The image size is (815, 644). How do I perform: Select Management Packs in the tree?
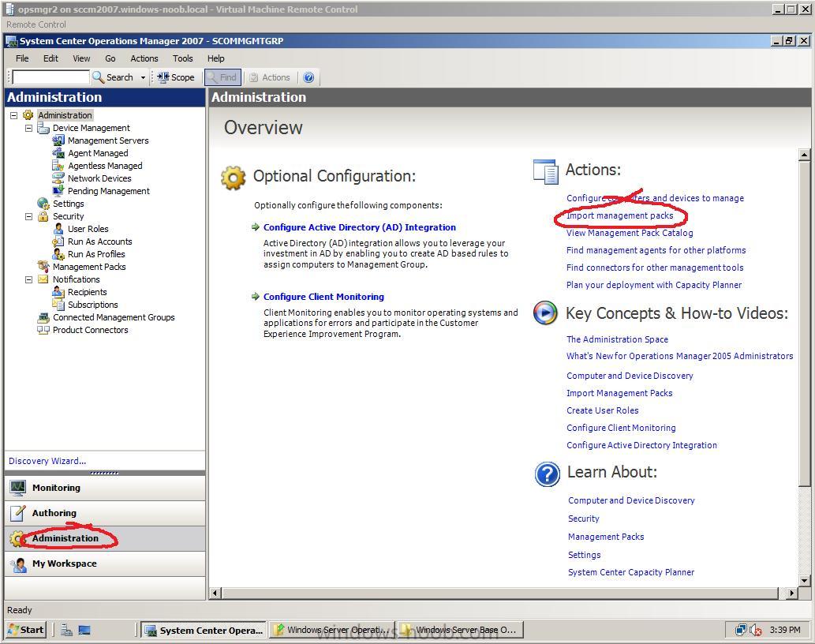[89, 267]
